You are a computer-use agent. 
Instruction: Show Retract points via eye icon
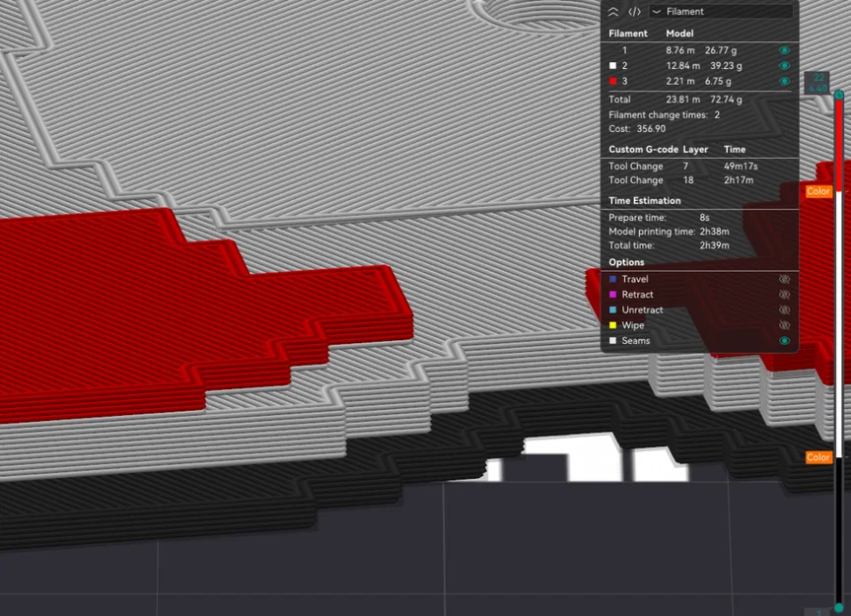784,295
